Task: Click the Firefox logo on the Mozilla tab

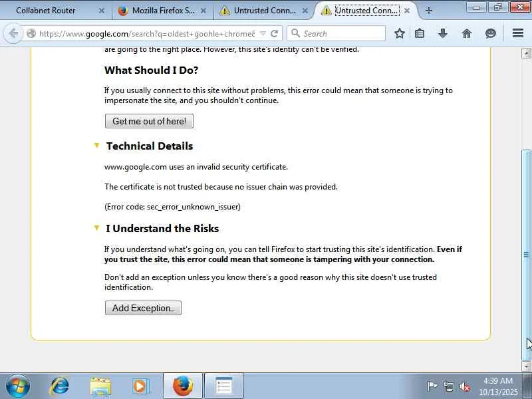Action: 123,11
